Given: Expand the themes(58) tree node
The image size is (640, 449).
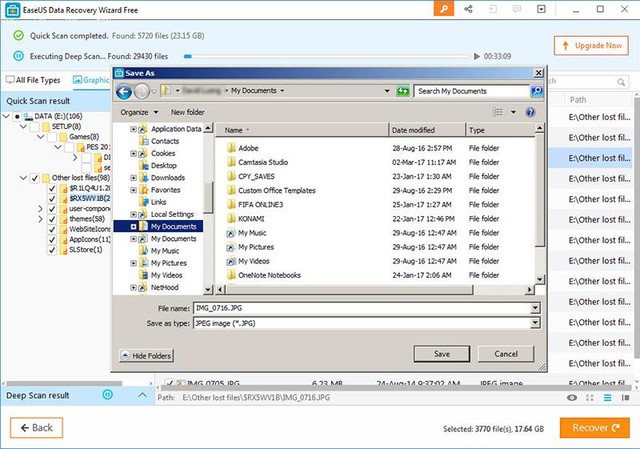Looking at the screenshot, I should tap(40, 219).
